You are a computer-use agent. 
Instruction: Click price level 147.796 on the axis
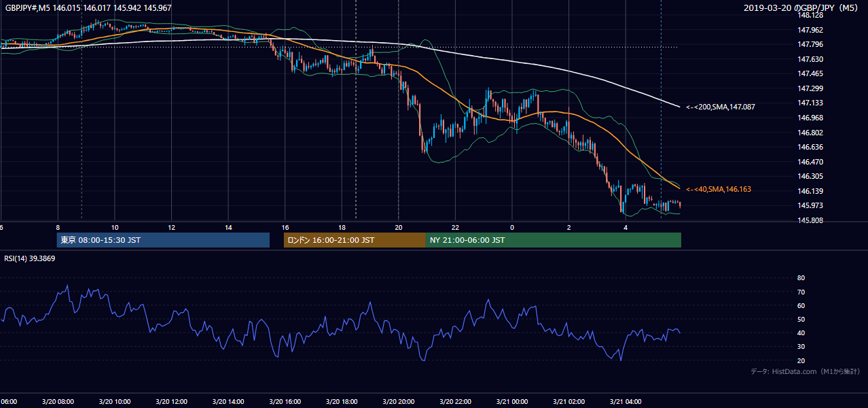point(810,45)
